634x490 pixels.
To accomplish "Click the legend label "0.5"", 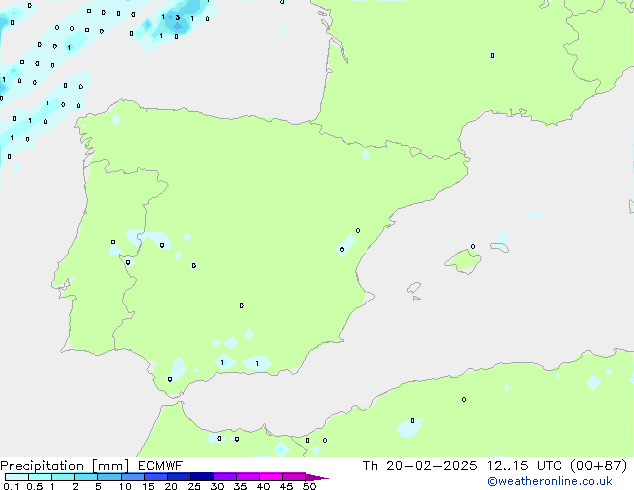I will [35, 486].
